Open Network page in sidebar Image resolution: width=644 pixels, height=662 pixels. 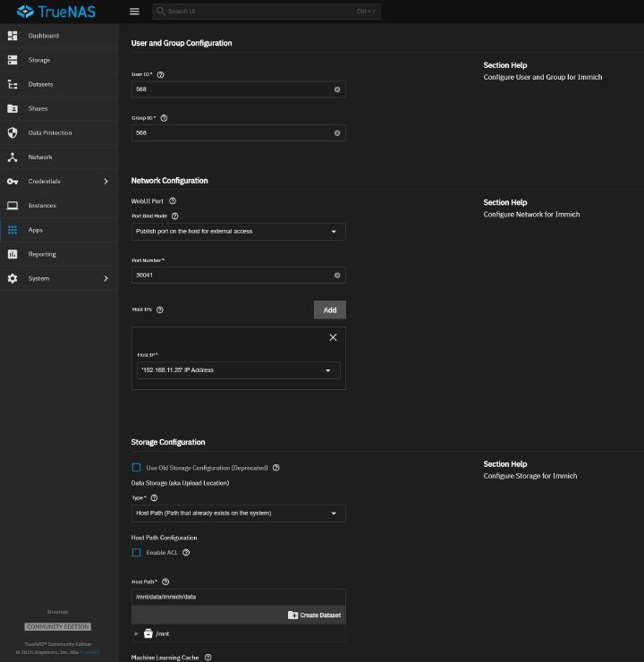pos(59,157)
